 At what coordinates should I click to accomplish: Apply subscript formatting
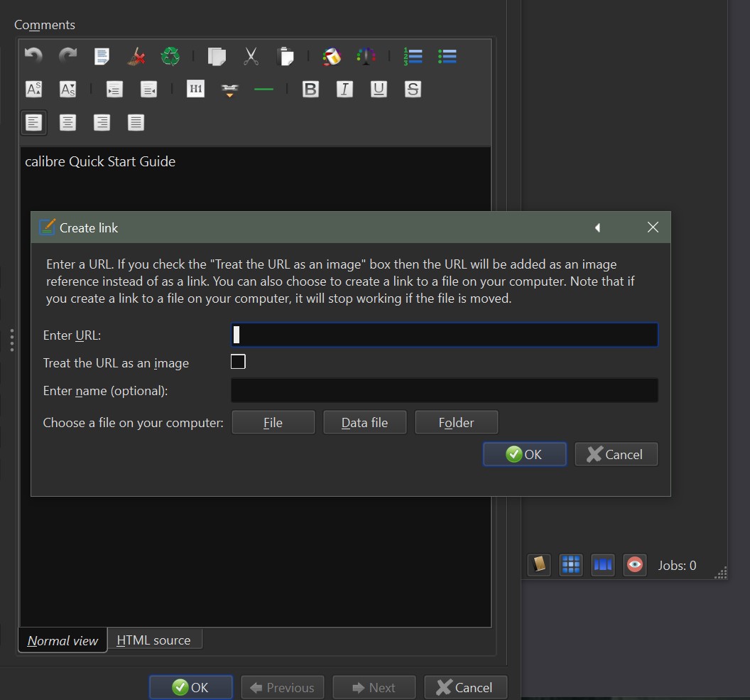coord(67,89)
